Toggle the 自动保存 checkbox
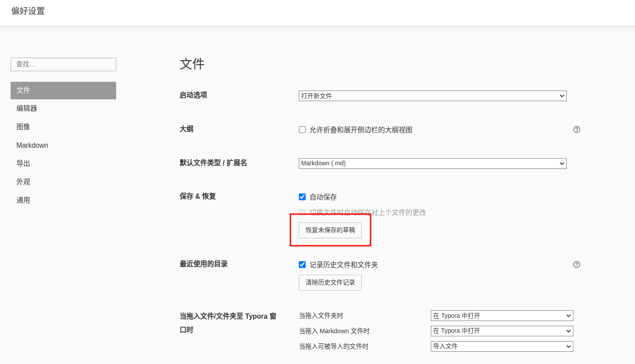The image size is (635, 364). click(302, 197)
